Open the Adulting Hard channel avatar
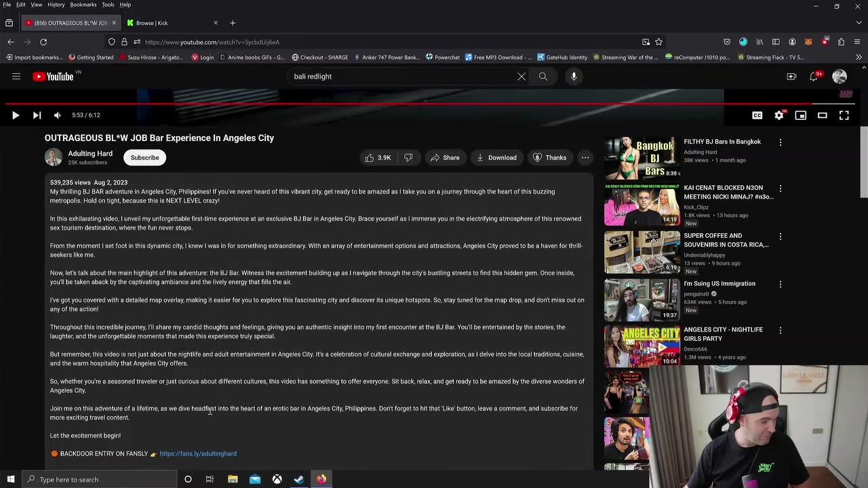Image resolution: width=868 pixels, height=488 pixels. [x=54, y=158]
